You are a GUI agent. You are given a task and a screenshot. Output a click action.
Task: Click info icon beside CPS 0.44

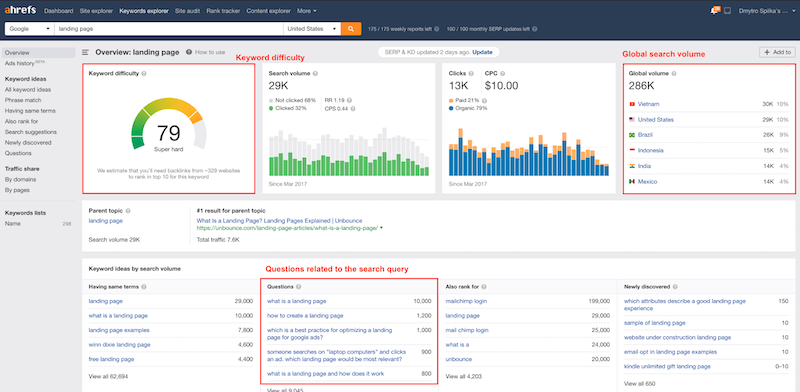coord(353,108)
